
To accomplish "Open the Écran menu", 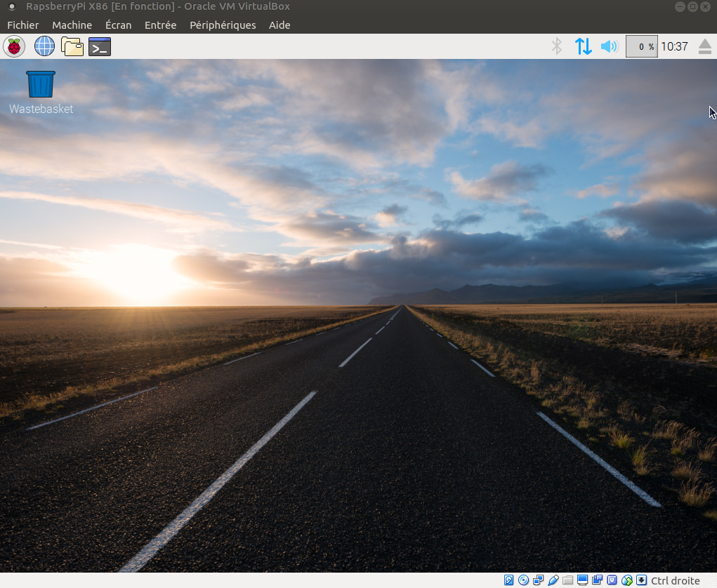I will click(x=118, y=25).
